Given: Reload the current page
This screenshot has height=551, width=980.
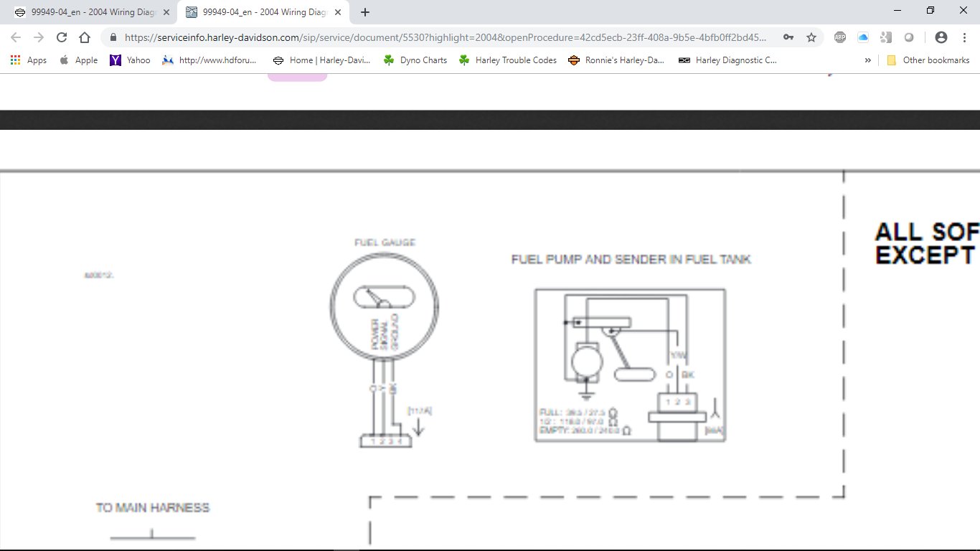Looking at the screenshot, I should click(62, 37).
